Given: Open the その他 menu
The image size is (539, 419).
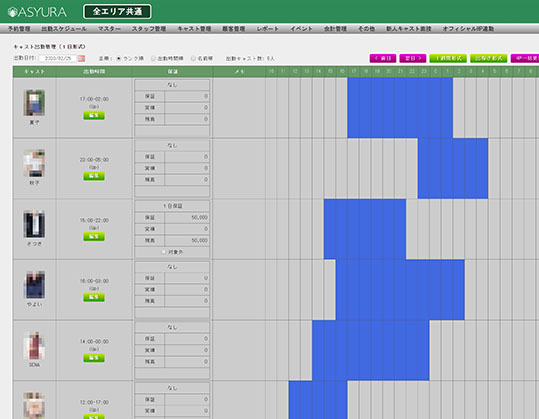Looking at the screenshot, I should (366, 29).
